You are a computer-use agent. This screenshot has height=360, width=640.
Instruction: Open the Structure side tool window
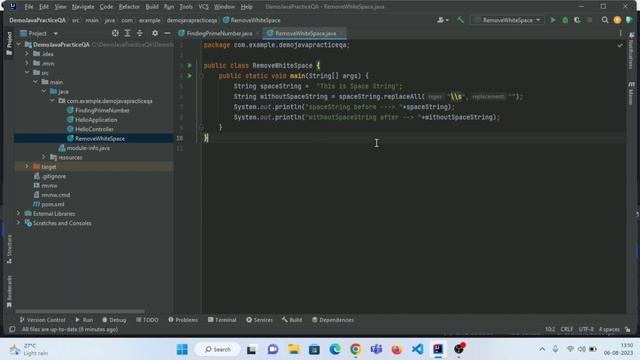[x=9, y=249]
